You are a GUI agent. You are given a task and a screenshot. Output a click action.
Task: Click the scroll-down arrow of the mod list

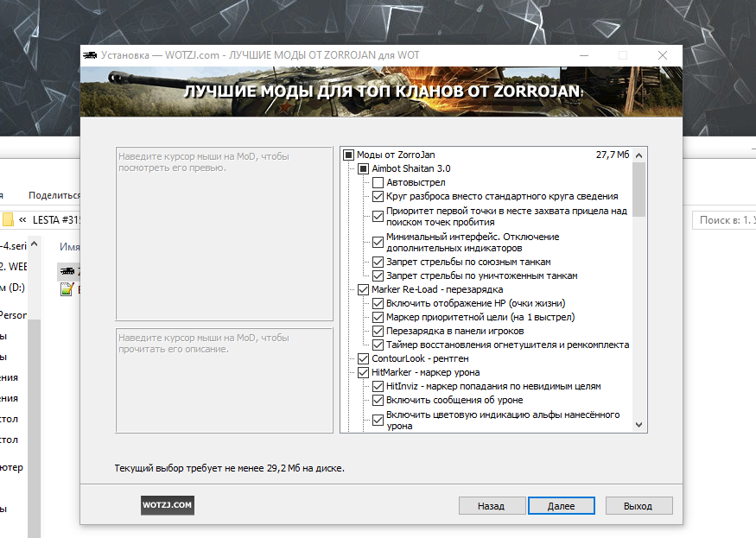click(x=638, y=424)
